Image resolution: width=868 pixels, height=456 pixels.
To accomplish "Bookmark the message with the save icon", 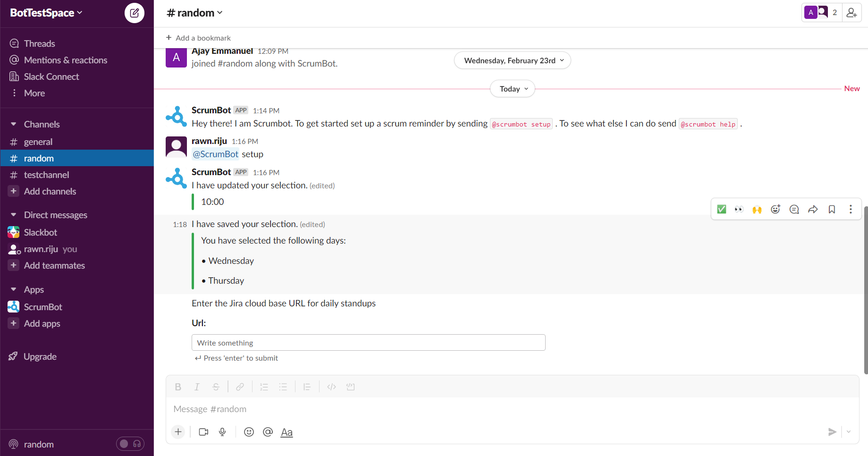I will click(832, 209).
